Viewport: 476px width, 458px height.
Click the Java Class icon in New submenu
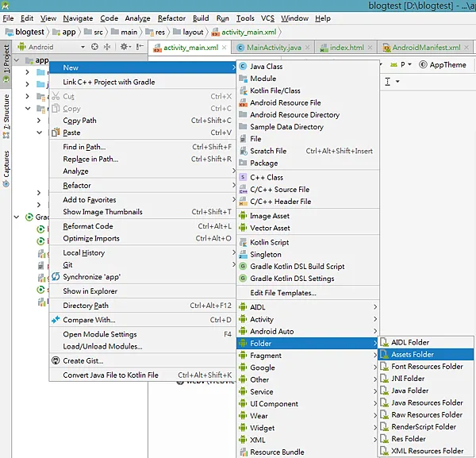tap(244, 67)
